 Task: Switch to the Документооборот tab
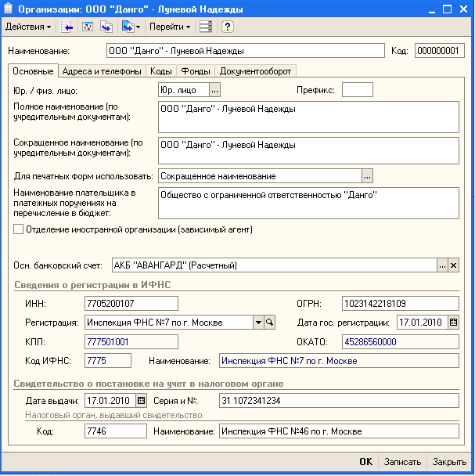click(256, 71)
